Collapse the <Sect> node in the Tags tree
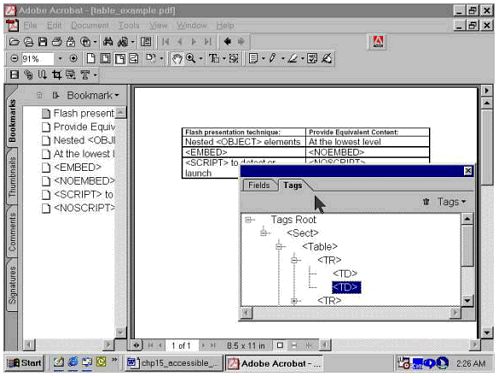Screen dimensions: 499x376 pyautogui.click(x=264, y=233)
